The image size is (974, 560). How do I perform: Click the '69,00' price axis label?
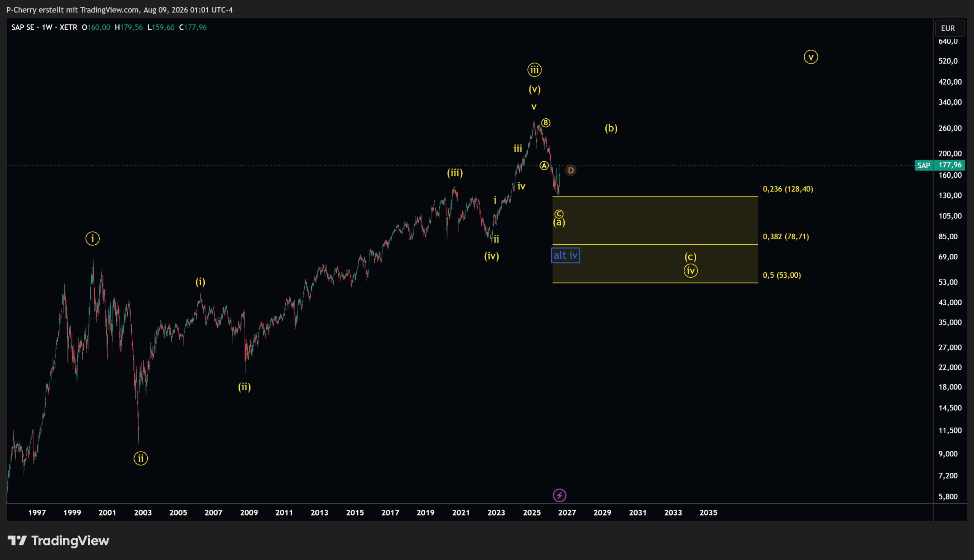948,257
